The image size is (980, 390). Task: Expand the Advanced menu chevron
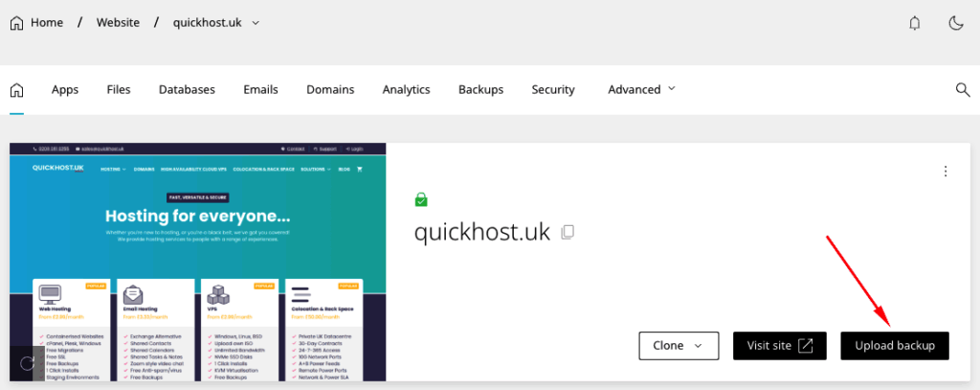pyautogui.click(x=672, y=89)
